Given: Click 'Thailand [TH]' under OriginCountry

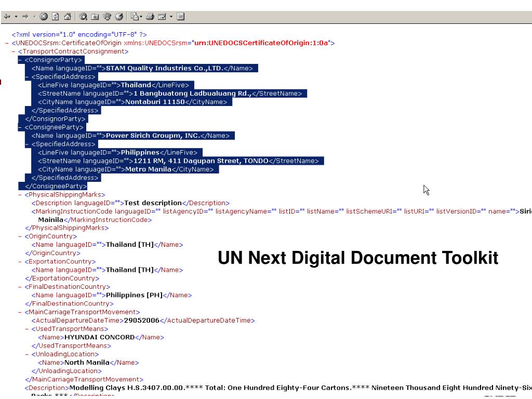Looking at the screenshot, I should pos(130,245).
